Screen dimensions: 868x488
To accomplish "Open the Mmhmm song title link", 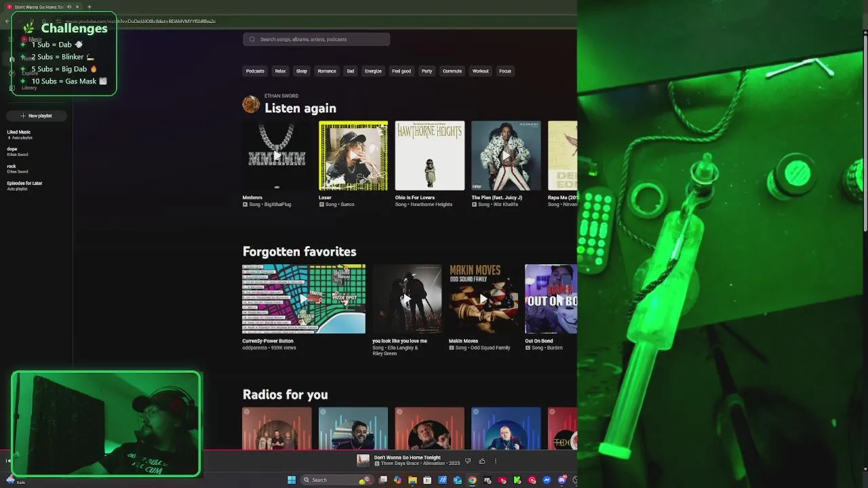I will [252, 197].
